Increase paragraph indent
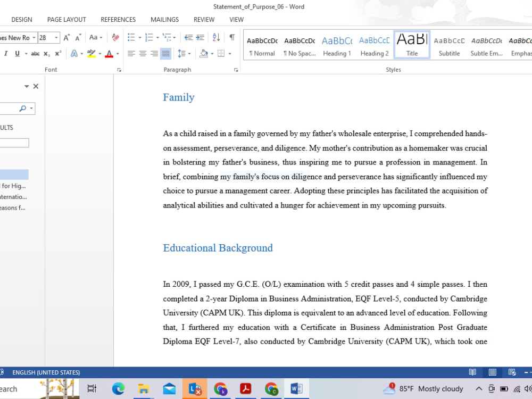532x399 pixels. (x=201, y=37)
